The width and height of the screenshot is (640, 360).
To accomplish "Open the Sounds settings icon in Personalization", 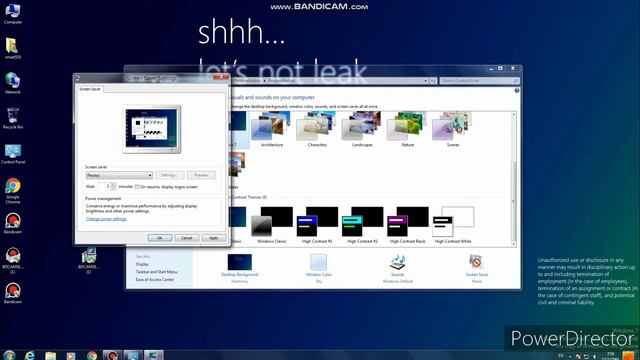I will click(x=398, y=268).
